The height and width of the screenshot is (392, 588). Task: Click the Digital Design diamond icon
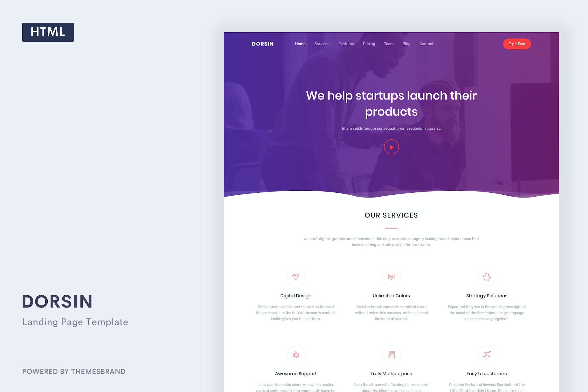tap(296, 277)
